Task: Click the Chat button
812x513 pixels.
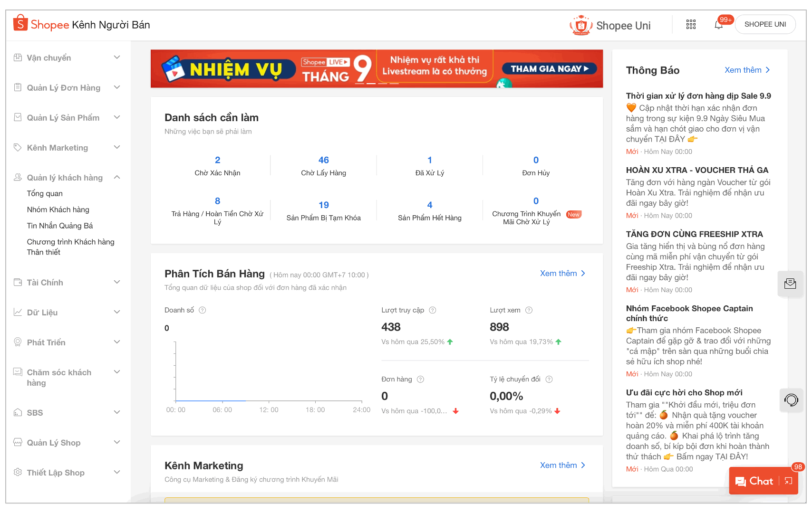Action: pyautogui.click(x=754, y=481)
